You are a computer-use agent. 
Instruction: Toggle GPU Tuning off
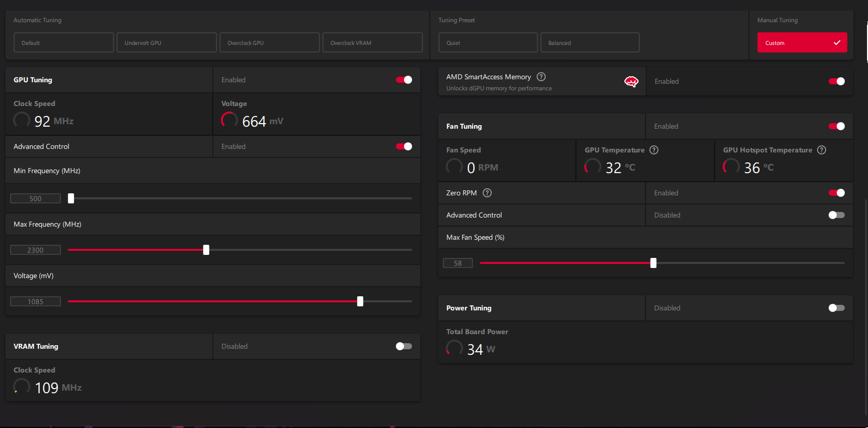[x=404, y=80]
